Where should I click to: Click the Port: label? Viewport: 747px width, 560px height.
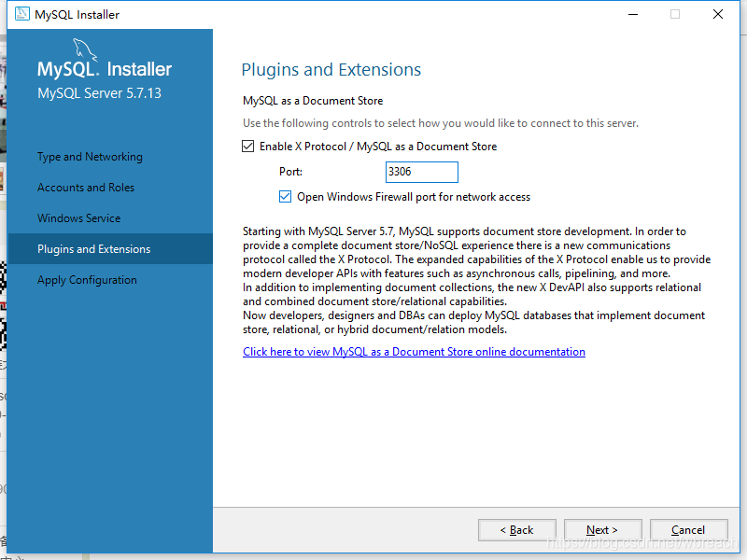[x=290, y=172]
